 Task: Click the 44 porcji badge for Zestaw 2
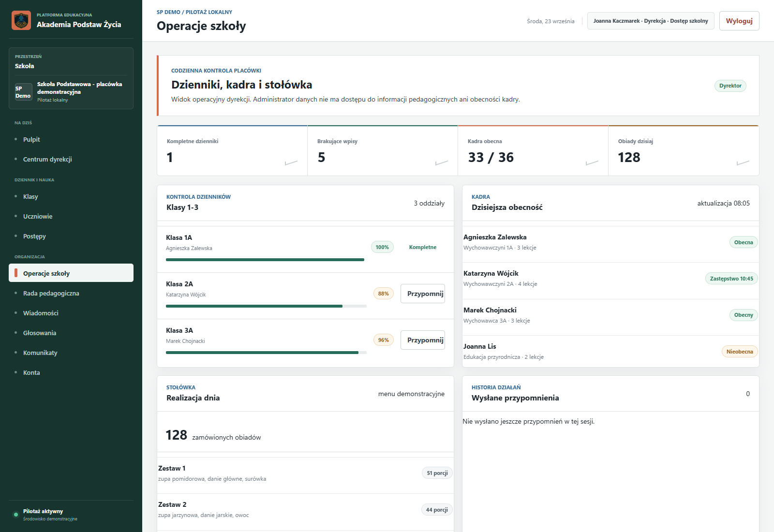(437, 510)
